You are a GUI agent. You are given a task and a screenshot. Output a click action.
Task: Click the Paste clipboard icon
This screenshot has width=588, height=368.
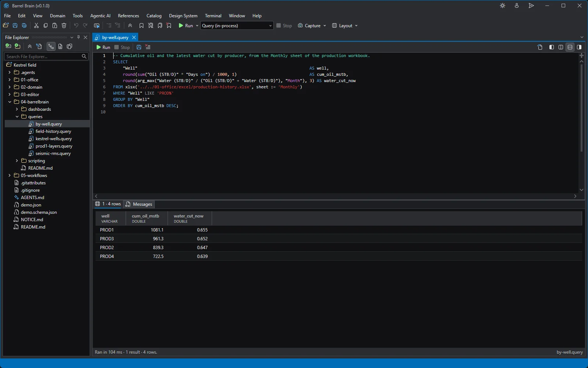[x=55, y=25]
